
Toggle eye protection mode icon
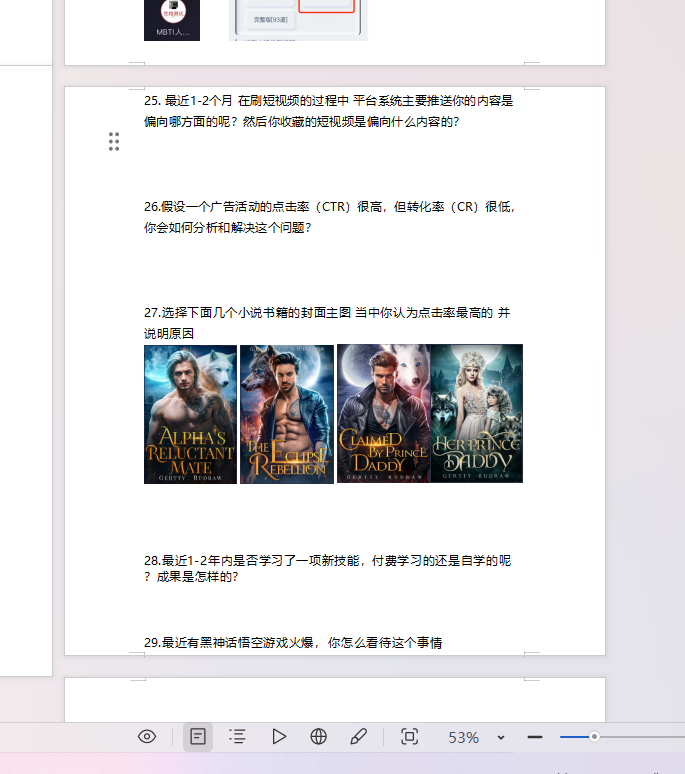pyautogui.click(x=147, y=737)
